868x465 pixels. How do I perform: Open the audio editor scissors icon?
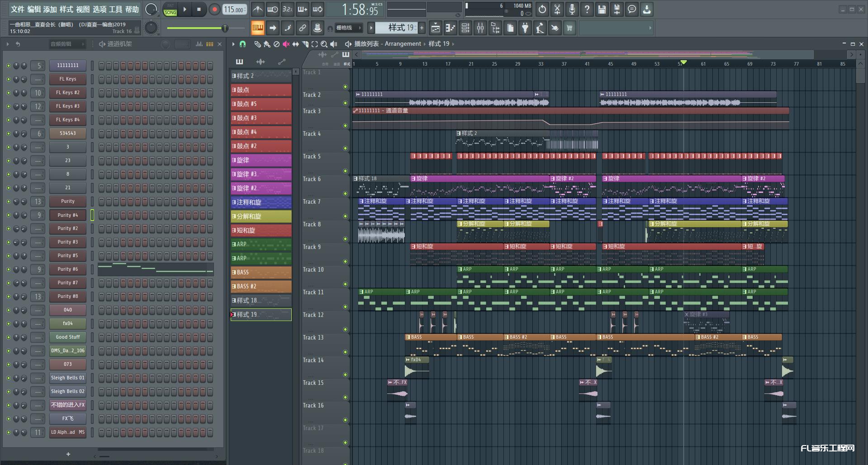pyautogui.click(x=557, y=9)
